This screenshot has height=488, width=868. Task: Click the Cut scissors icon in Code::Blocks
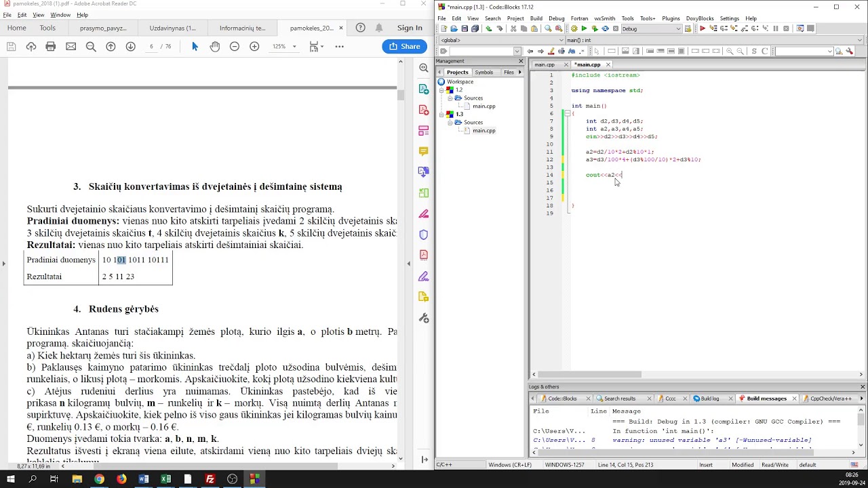click(x=513, y=28)
